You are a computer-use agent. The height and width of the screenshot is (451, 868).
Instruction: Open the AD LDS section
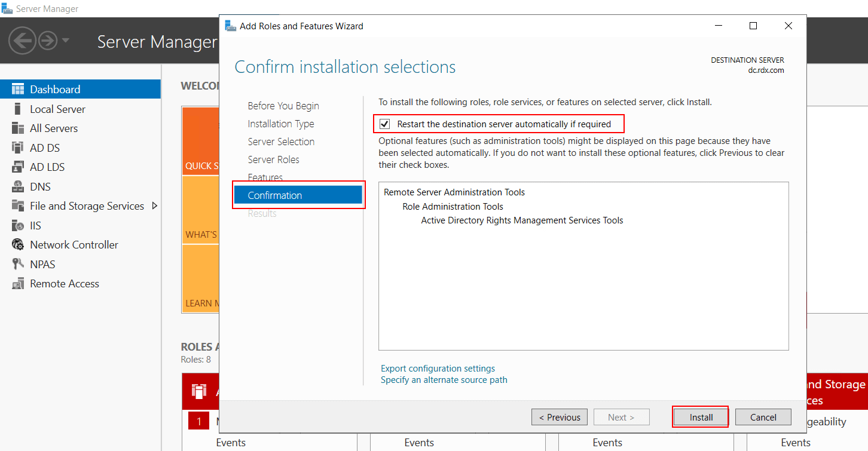(47, 167)
